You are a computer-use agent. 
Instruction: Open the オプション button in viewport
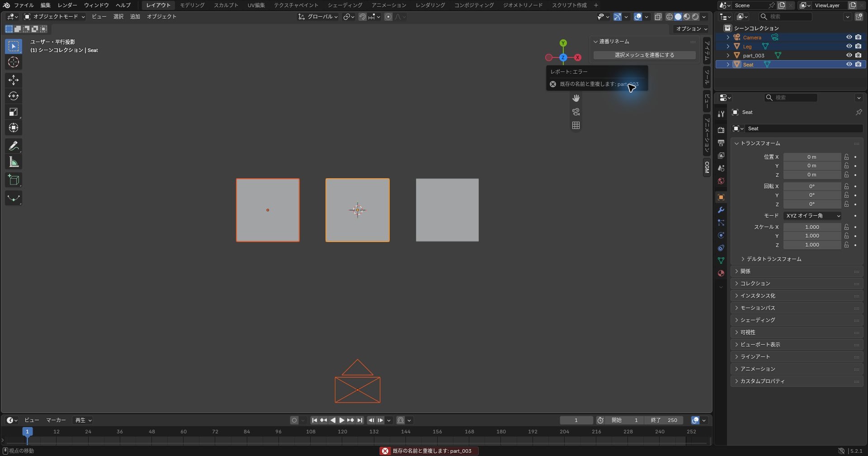coord(691,29)
